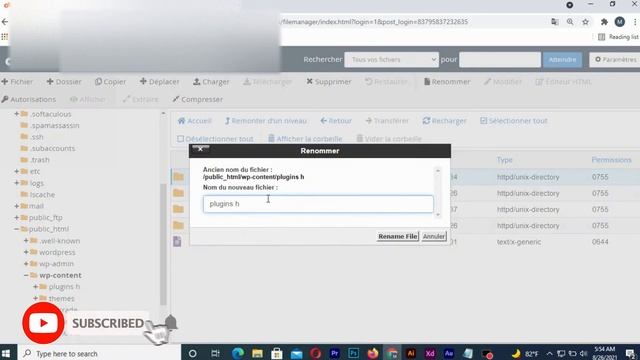Open the 'Tous vos fichiers' search dropdown
640x360 pixels.
(391, 60)
